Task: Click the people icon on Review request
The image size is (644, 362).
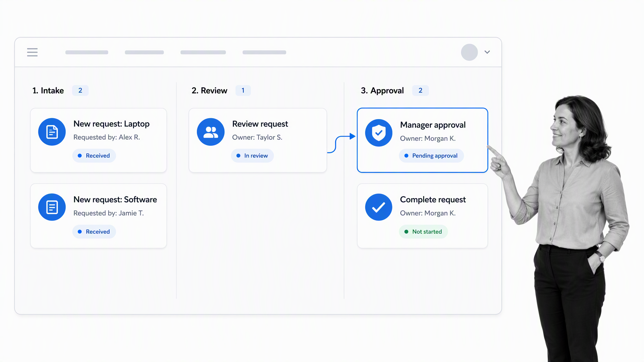Action: coord(211,132)
